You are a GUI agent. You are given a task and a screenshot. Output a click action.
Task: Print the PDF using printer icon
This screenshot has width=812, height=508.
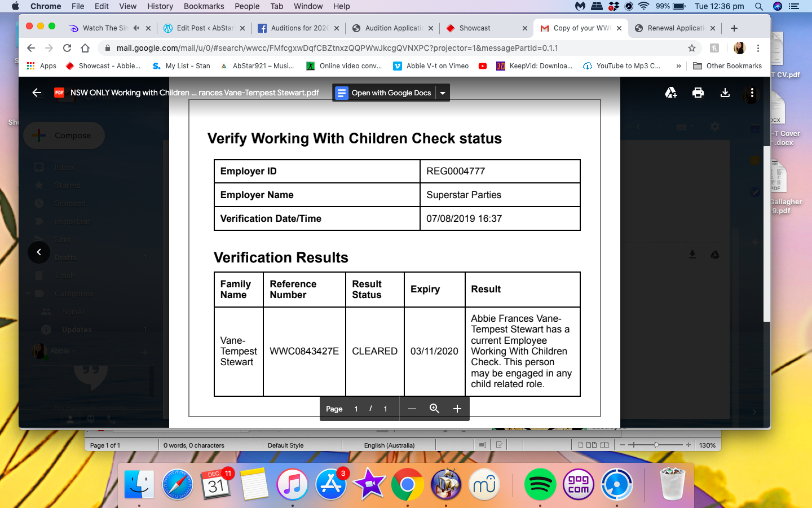point(698,93)
